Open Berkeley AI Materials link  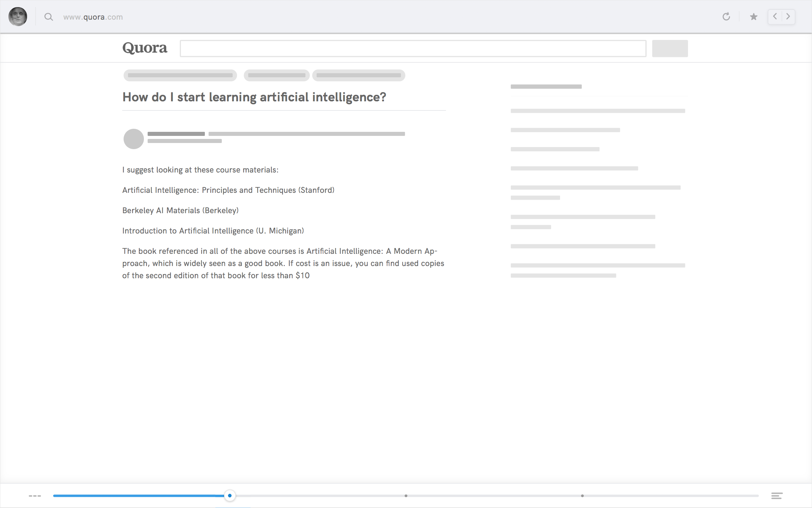(180, 210)
